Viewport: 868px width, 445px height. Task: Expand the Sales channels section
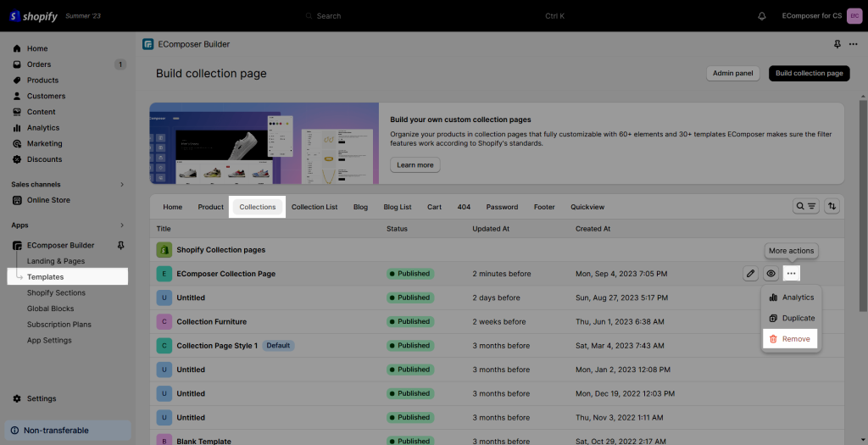coord(122,184)
